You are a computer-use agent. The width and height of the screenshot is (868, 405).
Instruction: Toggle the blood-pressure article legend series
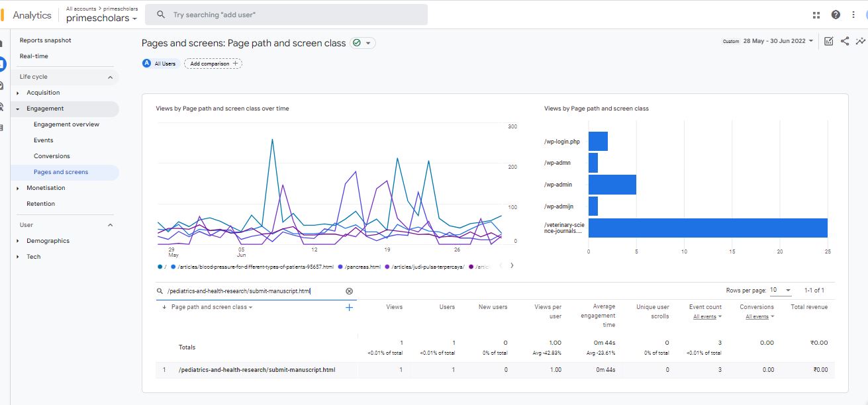click(x=255, y=267)
